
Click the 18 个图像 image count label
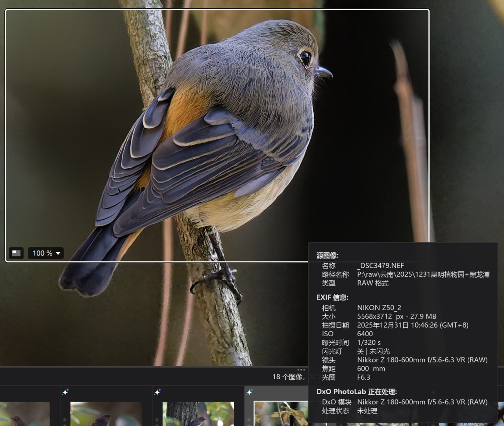pyautogui.click(x=288, y=377)
